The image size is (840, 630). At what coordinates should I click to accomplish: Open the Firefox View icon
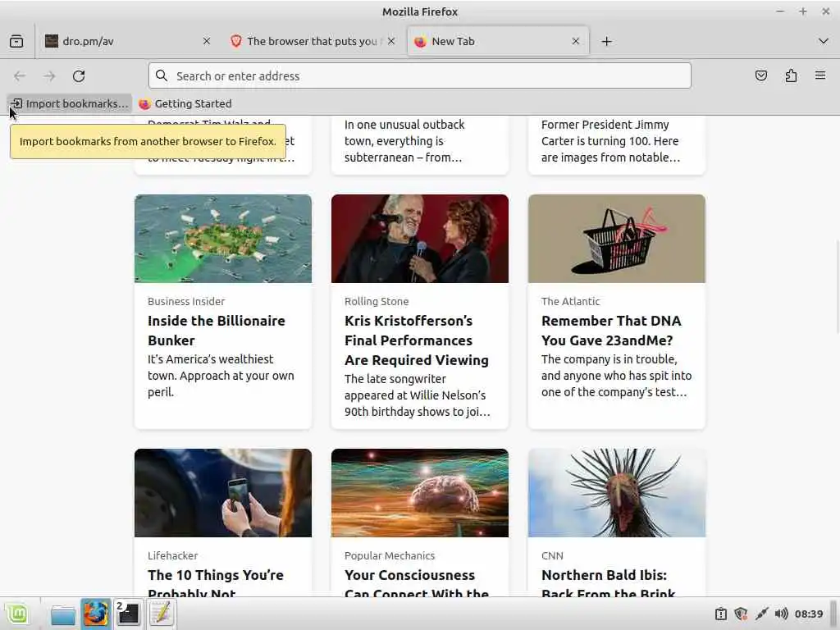(x=16, y=41)
